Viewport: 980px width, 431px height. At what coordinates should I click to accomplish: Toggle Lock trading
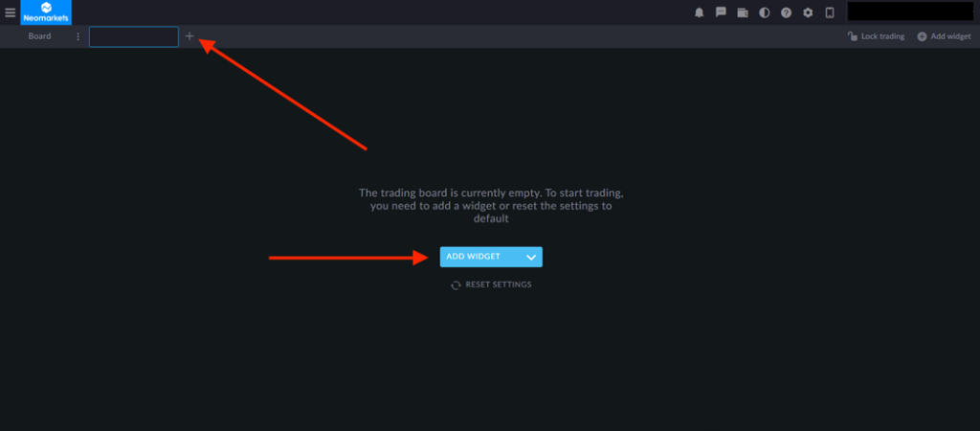pos(876,36)
